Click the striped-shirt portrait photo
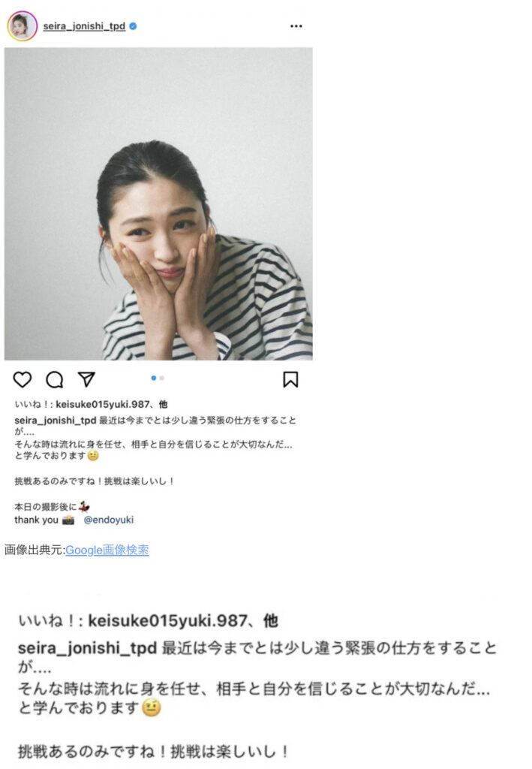This screenshot has height=769, width=532. click(158, 204)
